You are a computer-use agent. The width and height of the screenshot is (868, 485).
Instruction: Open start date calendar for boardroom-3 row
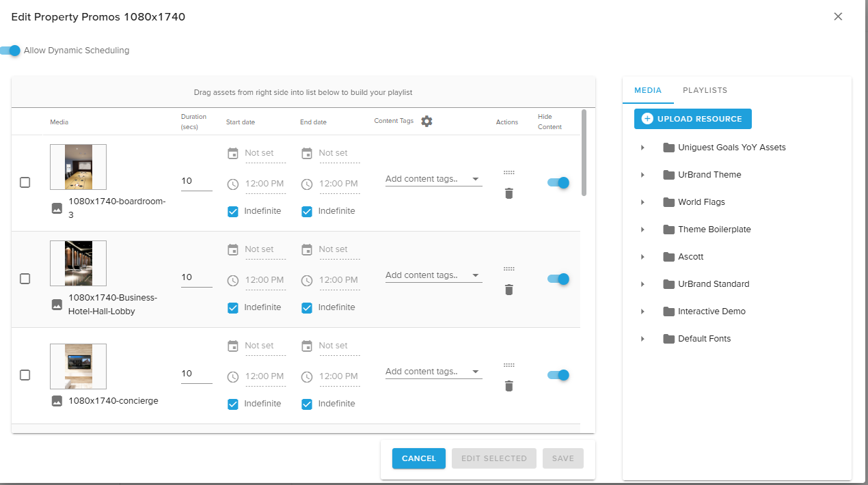233,154
